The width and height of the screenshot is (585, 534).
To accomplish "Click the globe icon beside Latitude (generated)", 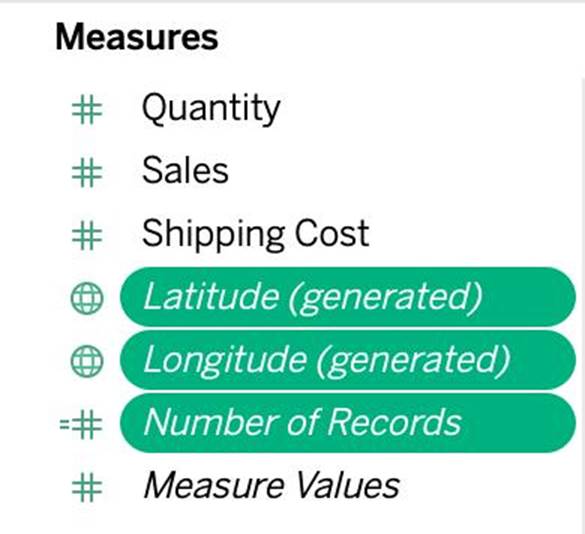I will click(x=87, y=298).
